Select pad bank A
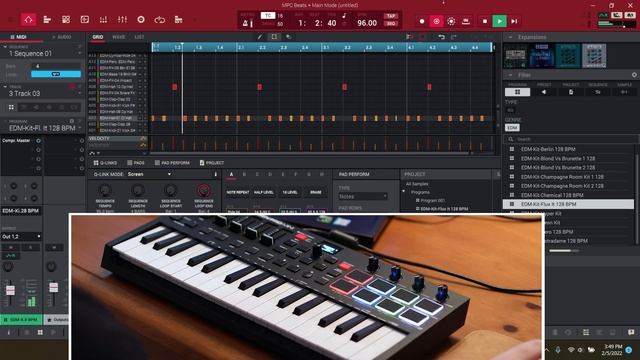The image size is (640, 360). click(x=231, y=174)
